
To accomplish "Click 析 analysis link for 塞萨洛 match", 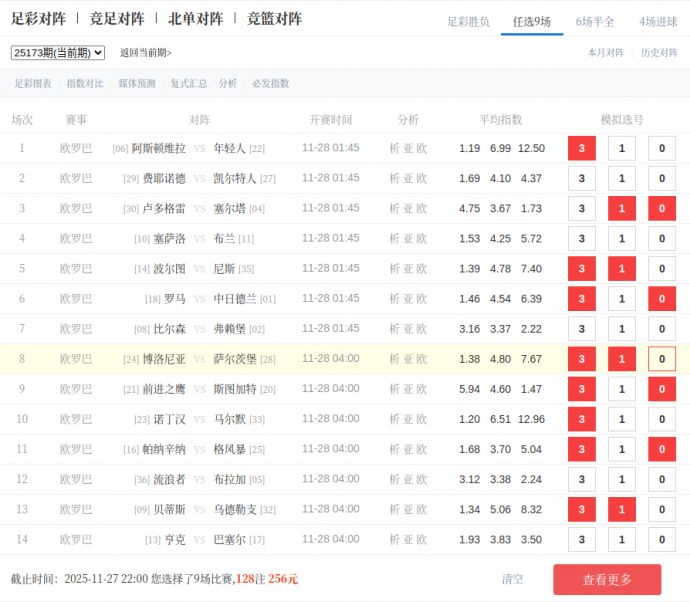I will pyautogui.click(x=394, y=239).
